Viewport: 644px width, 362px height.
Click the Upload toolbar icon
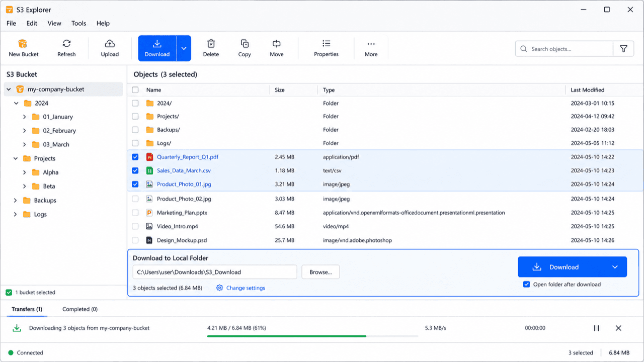pyautogui.click(x=110, y=44)
